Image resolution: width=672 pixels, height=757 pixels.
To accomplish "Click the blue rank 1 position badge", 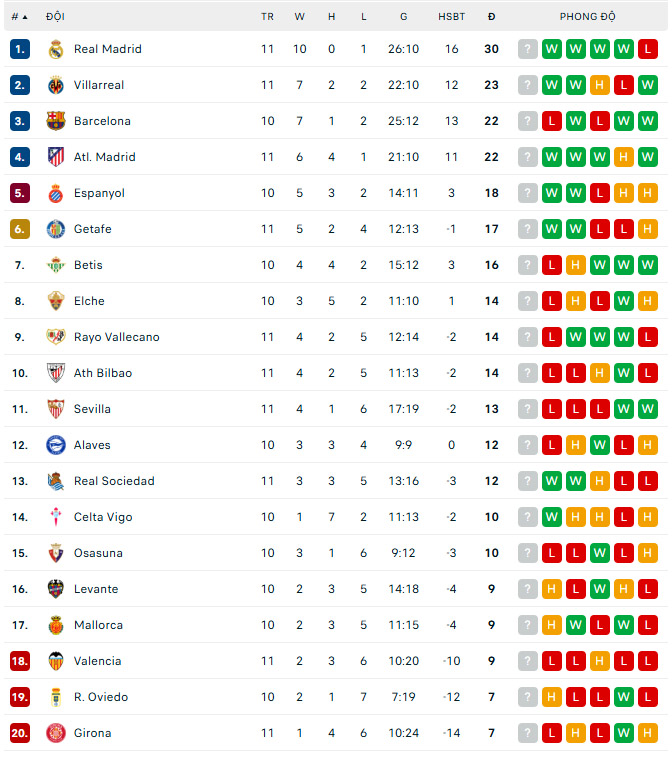I will point(20,49).
